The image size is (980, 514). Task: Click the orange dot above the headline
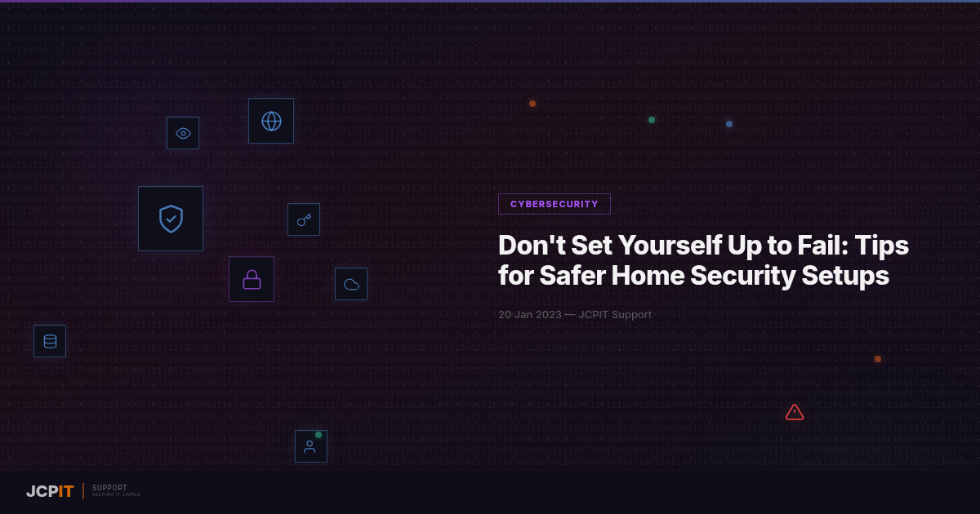532,104
